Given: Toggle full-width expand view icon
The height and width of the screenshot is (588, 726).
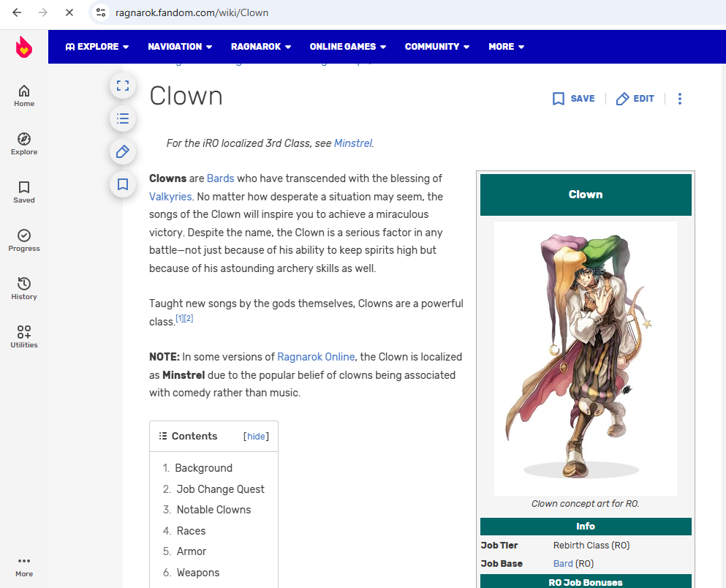Looking at the screenshot, I should (x=123, y=86).
